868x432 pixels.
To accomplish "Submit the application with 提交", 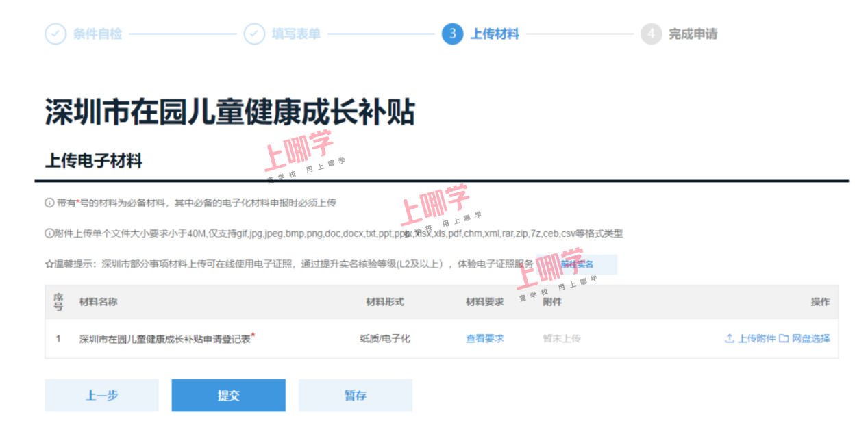I will 228,395.
